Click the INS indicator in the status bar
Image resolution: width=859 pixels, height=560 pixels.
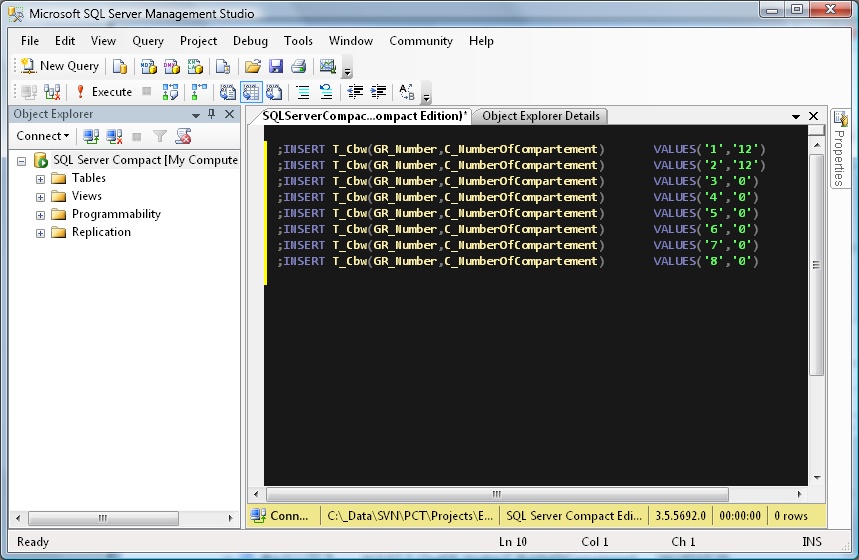click(x=812, y=541)
